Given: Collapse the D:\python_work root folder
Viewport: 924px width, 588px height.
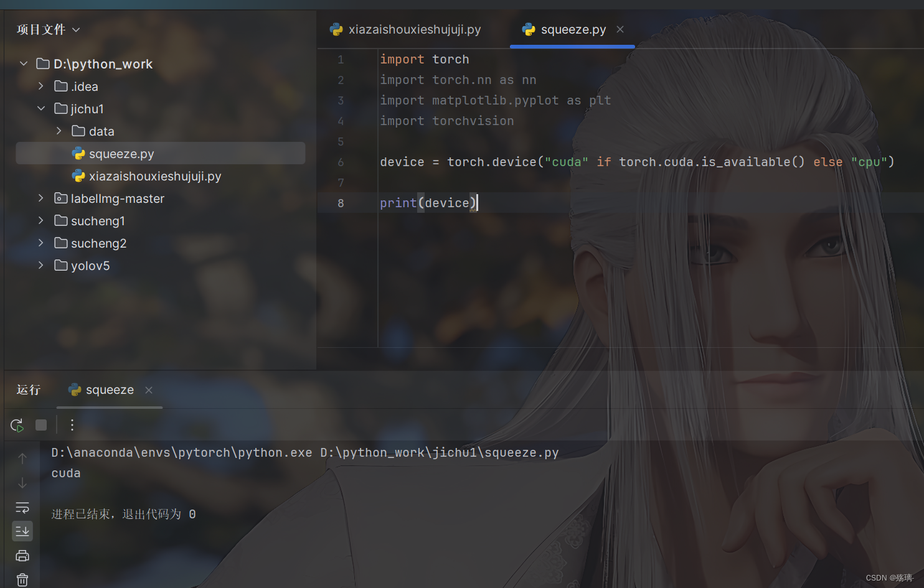Looking at the screenshot, I should [x=24, y=64].
